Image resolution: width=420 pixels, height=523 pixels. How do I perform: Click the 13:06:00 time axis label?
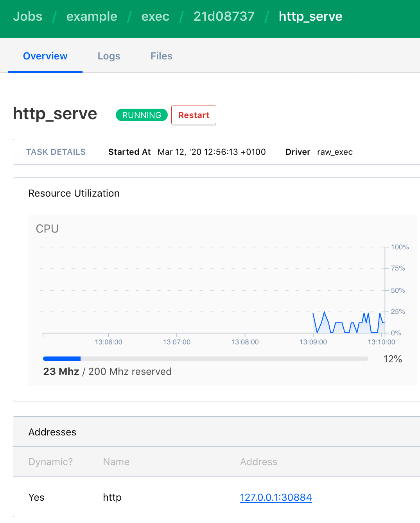pos(108,342)
